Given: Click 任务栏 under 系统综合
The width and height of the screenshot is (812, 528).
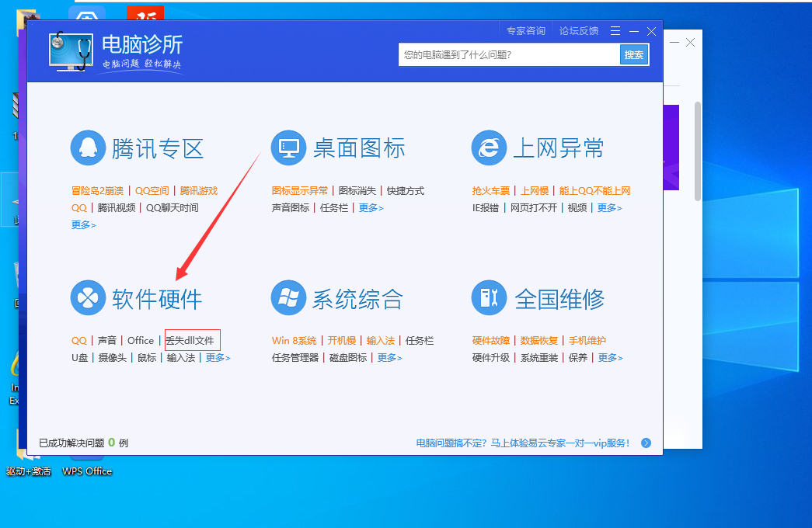Looking at the screenshot, I should [x=420, y=341].
